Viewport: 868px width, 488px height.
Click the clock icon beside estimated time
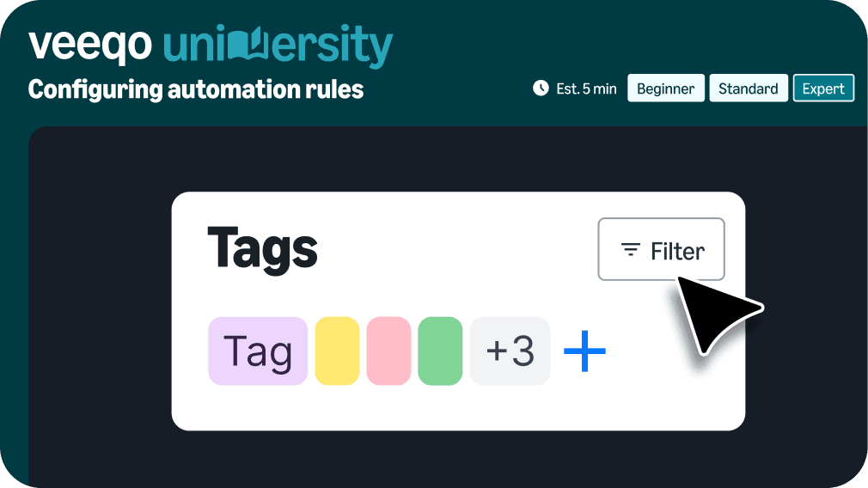(541, 88)
